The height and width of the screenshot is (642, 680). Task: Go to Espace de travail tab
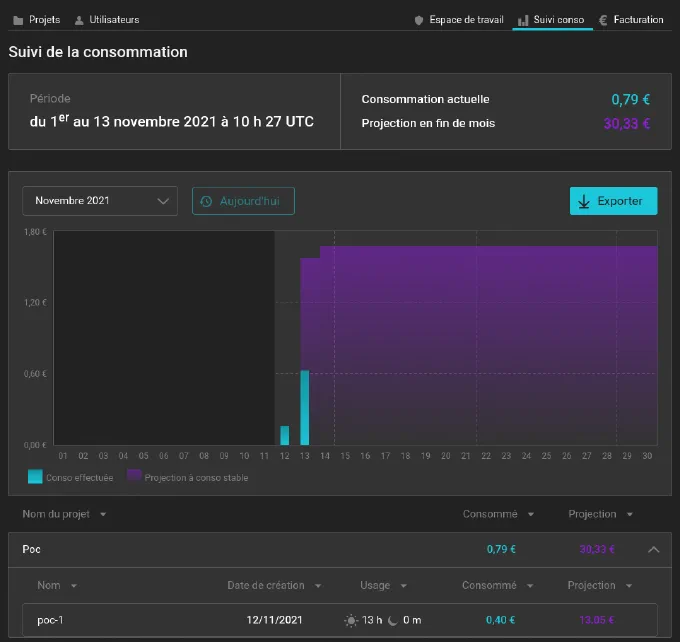(459, 20)
